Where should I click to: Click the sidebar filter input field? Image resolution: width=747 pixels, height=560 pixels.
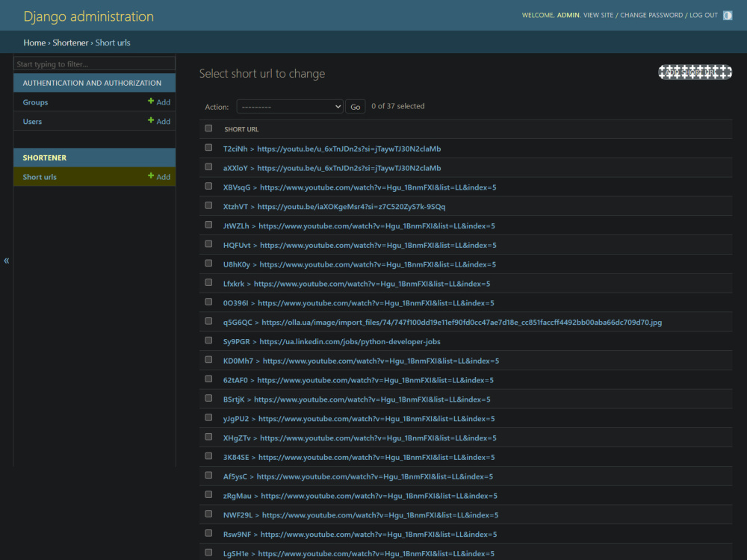(94, 63)
